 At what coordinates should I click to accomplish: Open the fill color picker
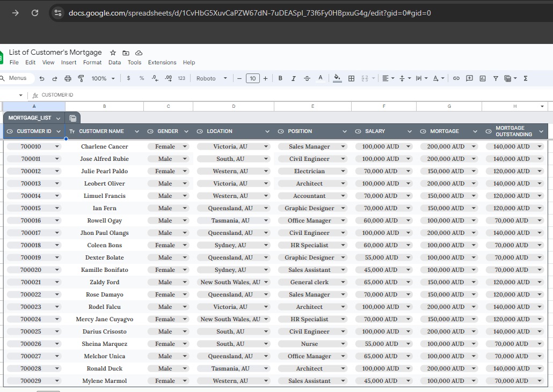pos(337,78)
